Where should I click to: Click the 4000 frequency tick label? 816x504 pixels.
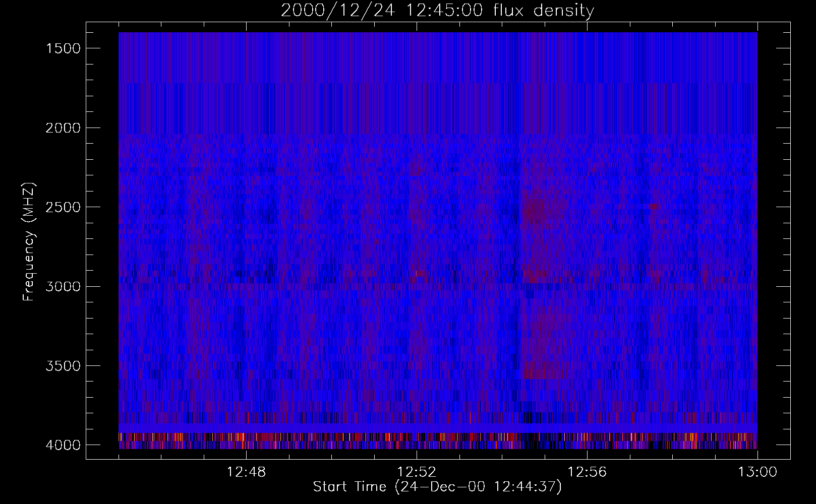click(x=63, y=445)
